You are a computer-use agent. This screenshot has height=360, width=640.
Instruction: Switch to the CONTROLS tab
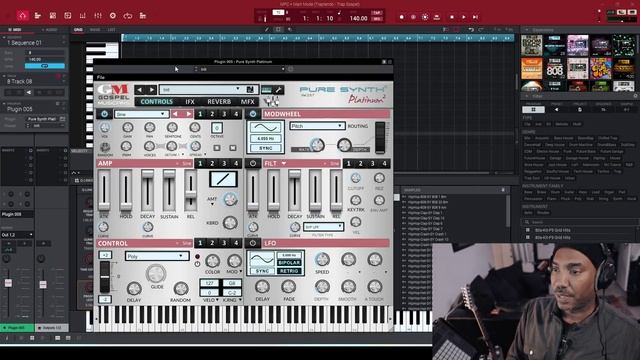click(x=157, y=102)
